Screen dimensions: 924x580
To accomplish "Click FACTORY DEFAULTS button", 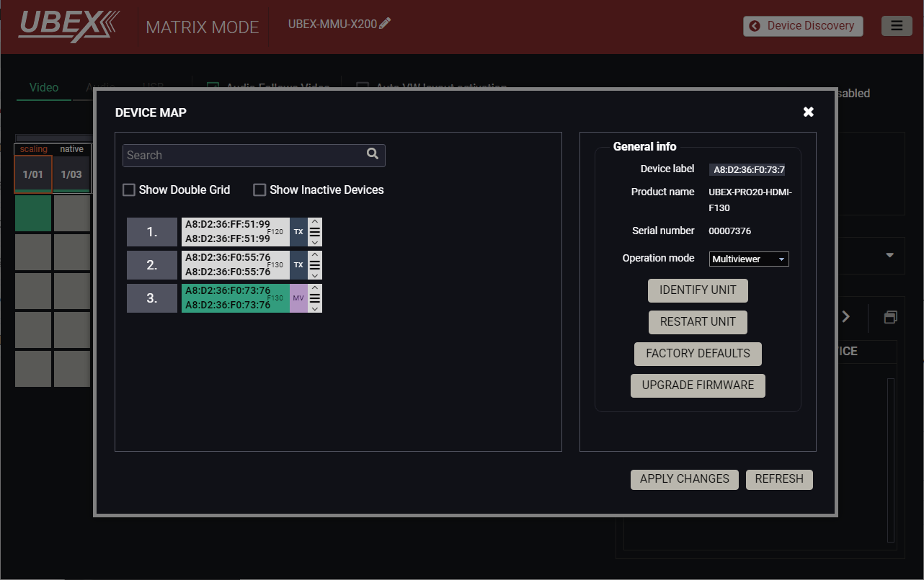I will [x=698, y=354].
